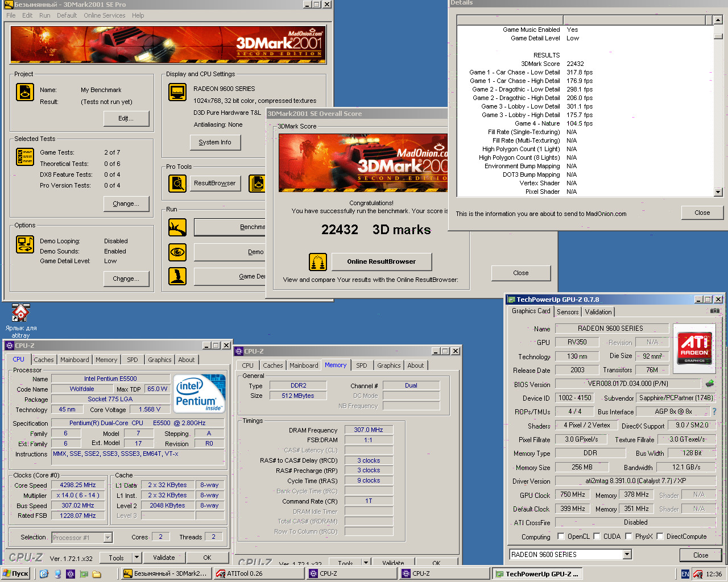Click the Online ResultBrowser icon
The width and height of the screenshot is (728, 582).
[x=318, y=262]
